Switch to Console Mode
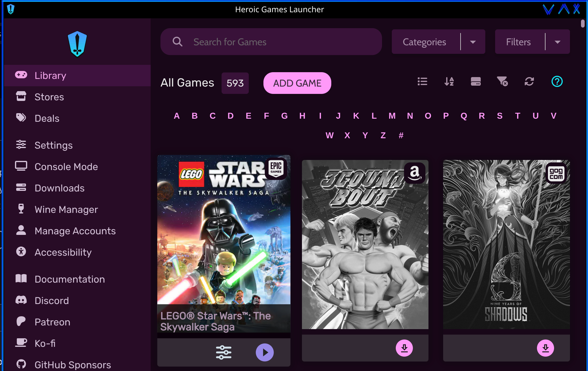The height and width of the screenshot is (371, 588). pos(77,167)
